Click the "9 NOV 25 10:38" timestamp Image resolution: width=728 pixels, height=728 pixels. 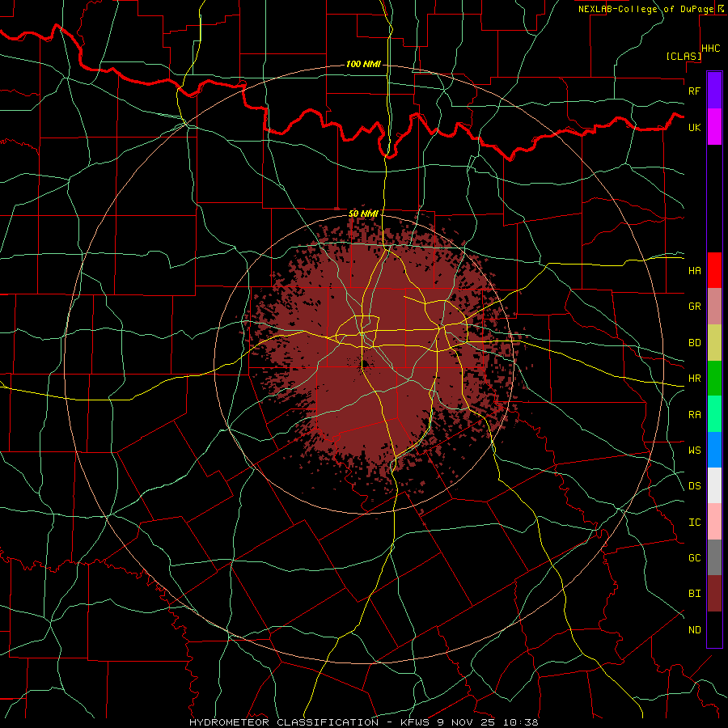pyautogui.click(x=488, y=722)
